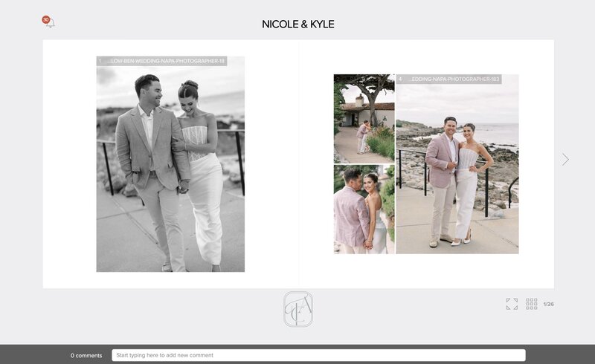The image size is (595, 364).
Task: Select the close-up photo of couple holding hands
Action: click(x=364, y=209)
